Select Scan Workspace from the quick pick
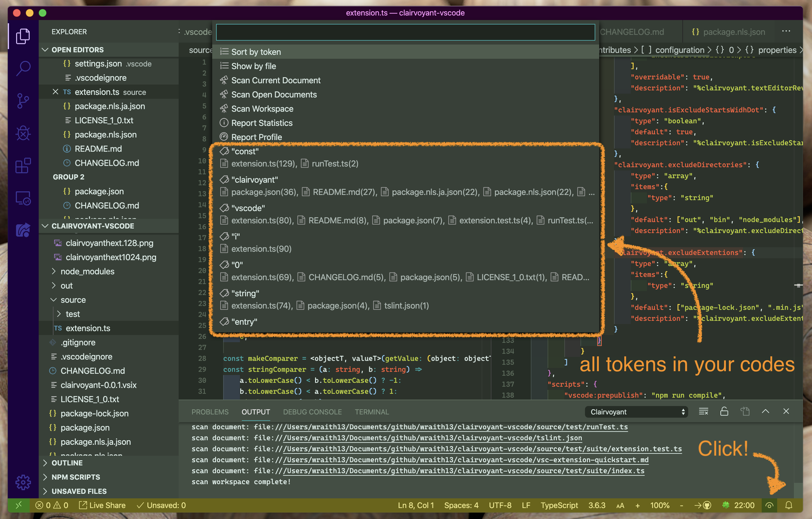The height and width of the screenshot is (519, 812). pyautogui.click(x=262, y=109)
